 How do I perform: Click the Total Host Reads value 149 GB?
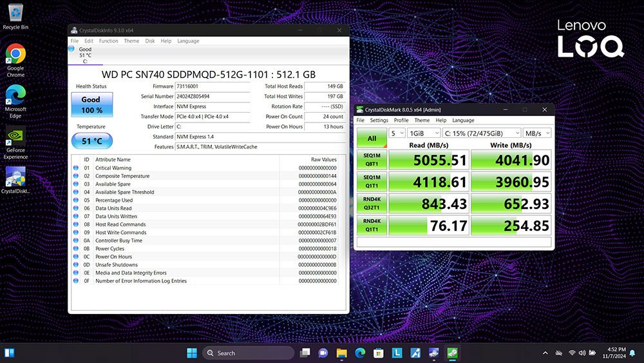click(x=325, y=86)
